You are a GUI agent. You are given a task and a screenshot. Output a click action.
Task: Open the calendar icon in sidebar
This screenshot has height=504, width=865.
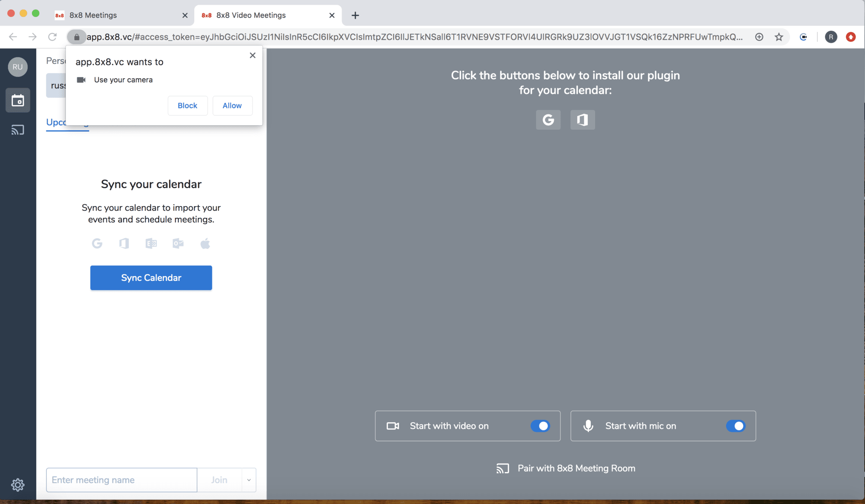pyautogui.click(x=18, y=100)
